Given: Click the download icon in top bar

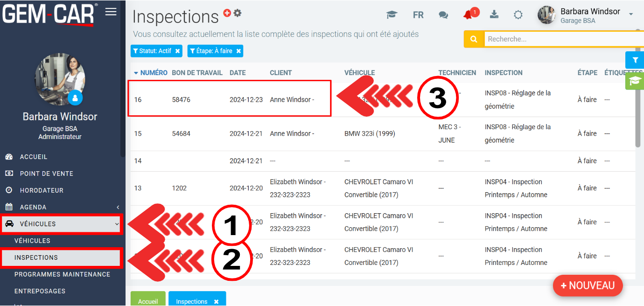Looking at the screenshot, I should 494,14.
